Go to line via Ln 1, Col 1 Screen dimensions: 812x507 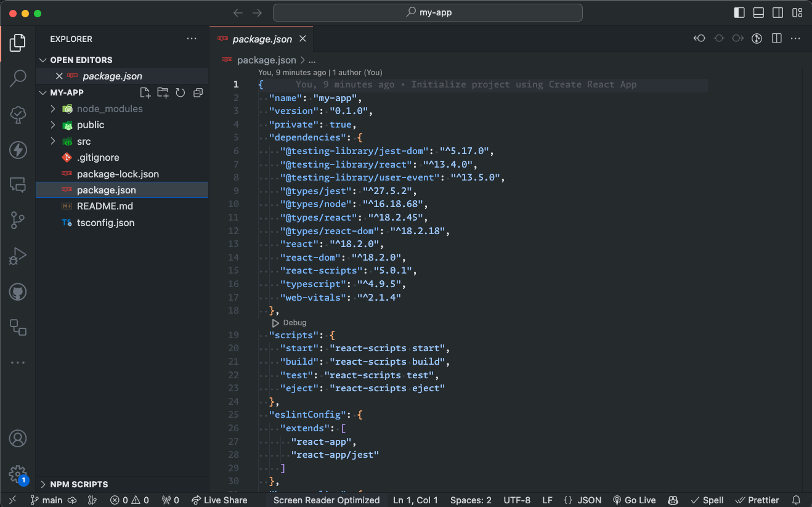click(x=415, y=500)
